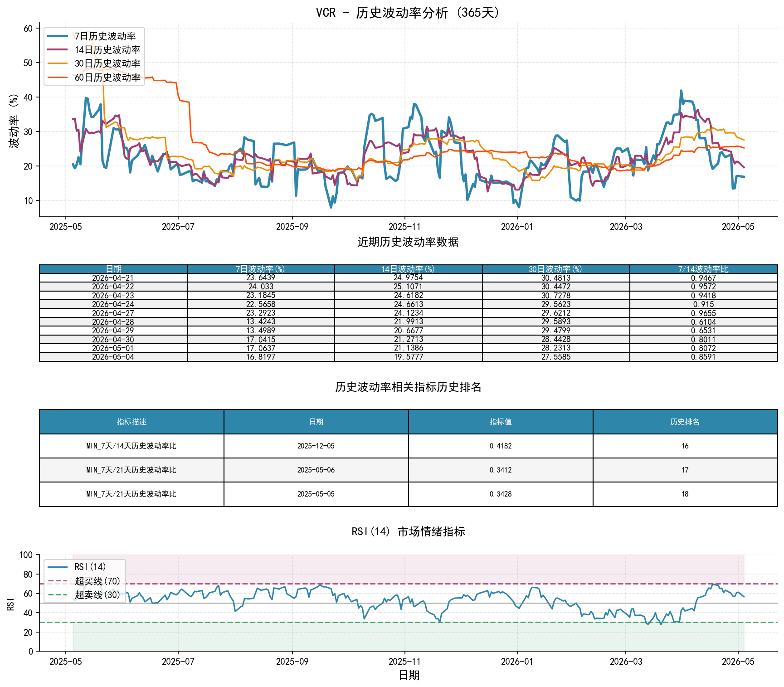
Task: Click the indicator value 0.3412
Action: pyautogui.click(x=501, y=470)
